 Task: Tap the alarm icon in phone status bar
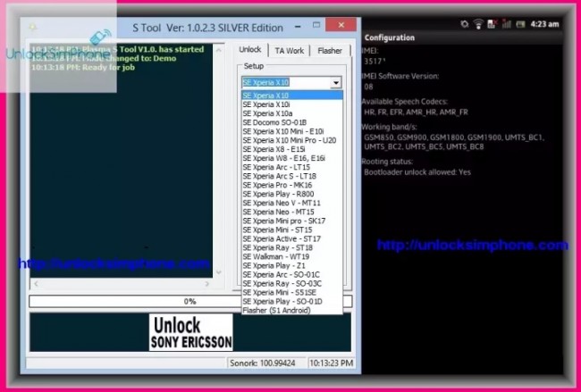464,24
